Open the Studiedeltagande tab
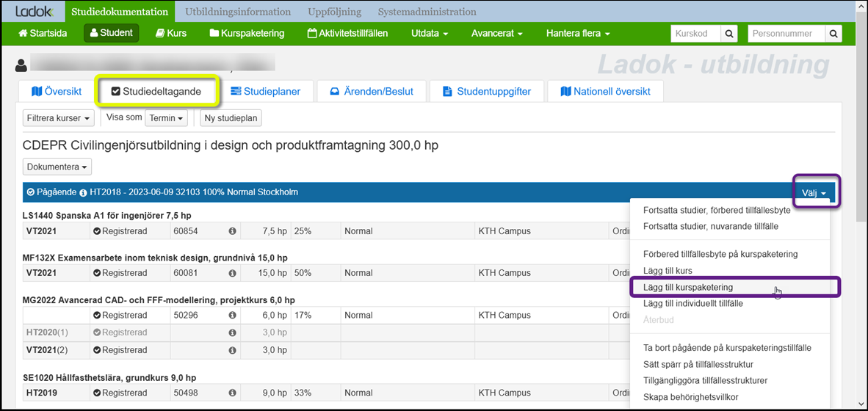868x411 pixels. (x=157, y=92)
